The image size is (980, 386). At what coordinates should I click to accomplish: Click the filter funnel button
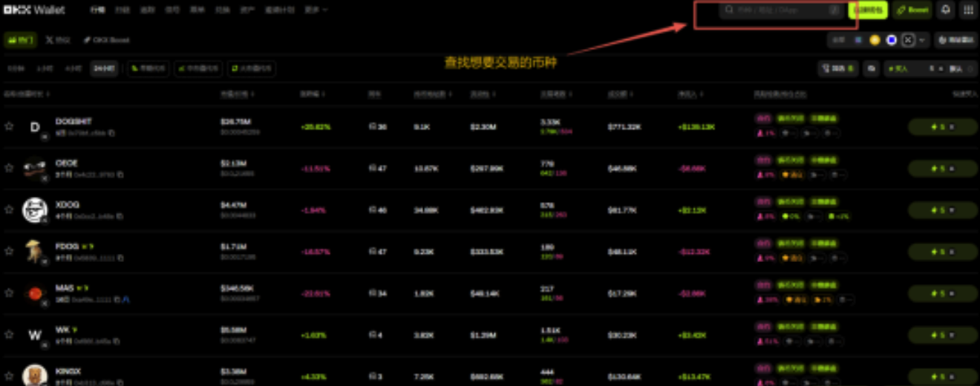pyautogui.click(x=837, y=68)
